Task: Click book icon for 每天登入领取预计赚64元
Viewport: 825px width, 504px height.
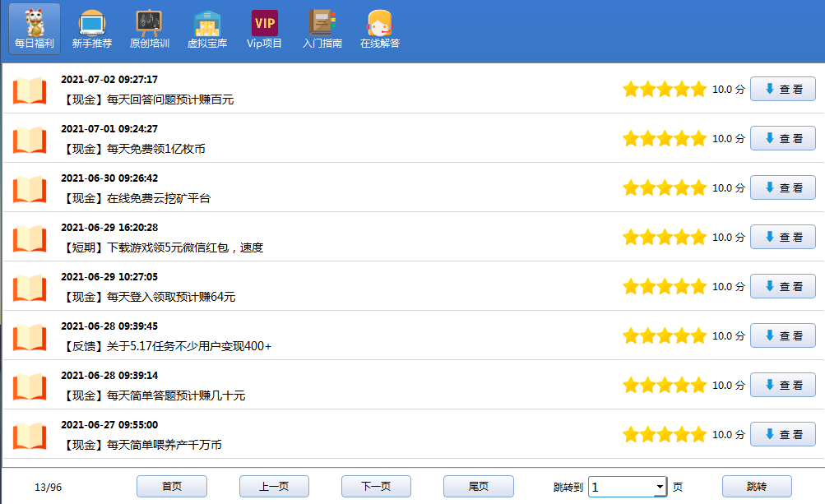Action: (30, 288)
